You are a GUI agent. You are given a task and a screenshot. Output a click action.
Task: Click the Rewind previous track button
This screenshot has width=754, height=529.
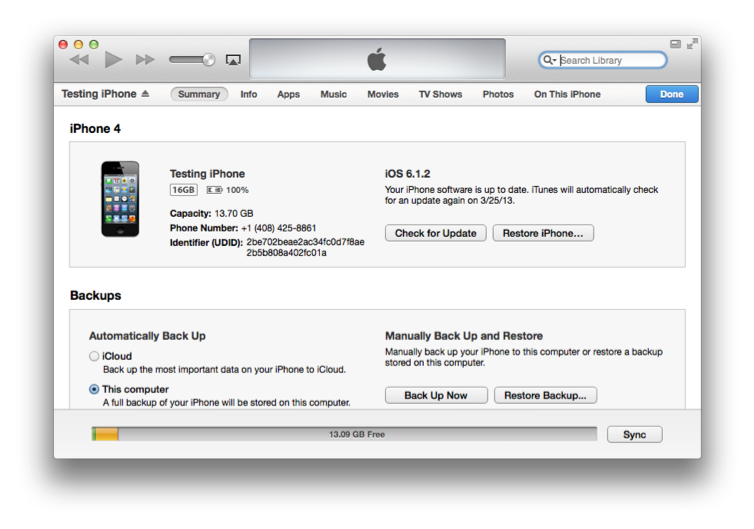pos(79,60)
